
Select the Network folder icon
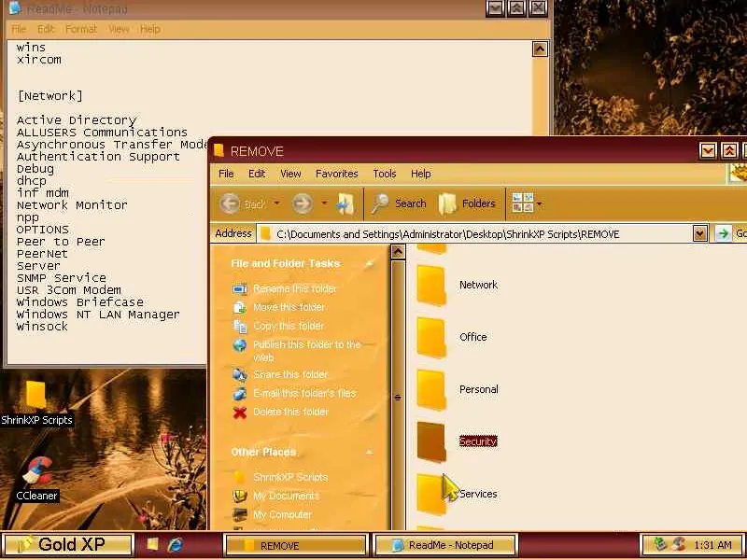pos(431,286)
